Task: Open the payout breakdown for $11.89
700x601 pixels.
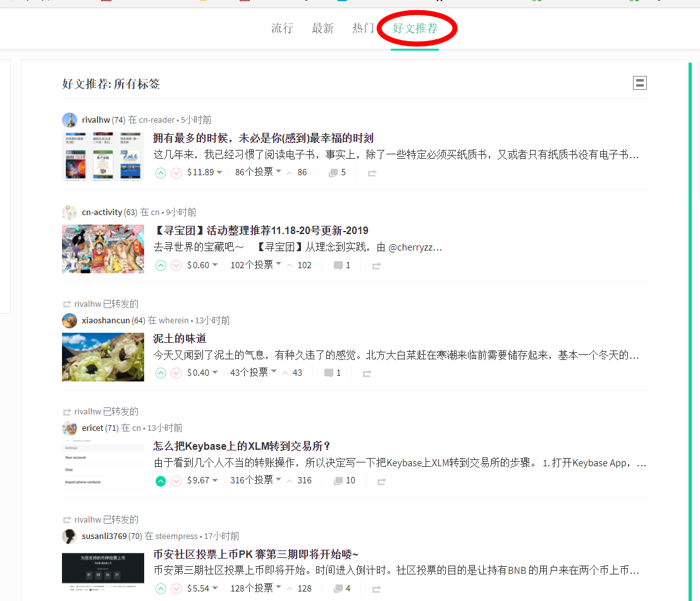Action: coord(199,172)
